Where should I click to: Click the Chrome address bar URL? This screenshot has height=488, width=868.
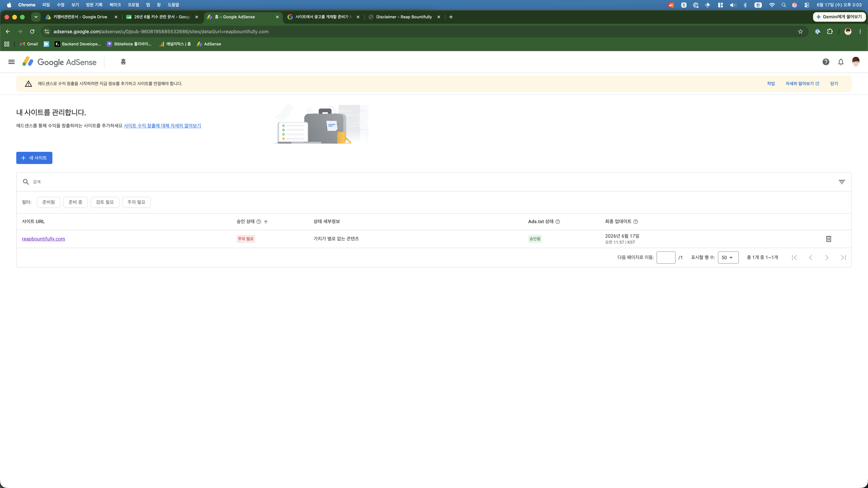tap(161, 32)
